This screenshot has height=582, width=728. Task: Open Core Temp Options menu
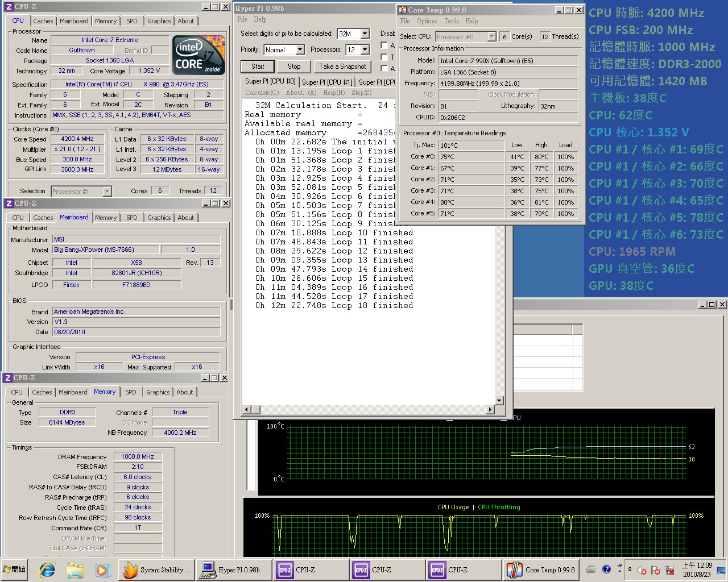click(x=427, y=21)
